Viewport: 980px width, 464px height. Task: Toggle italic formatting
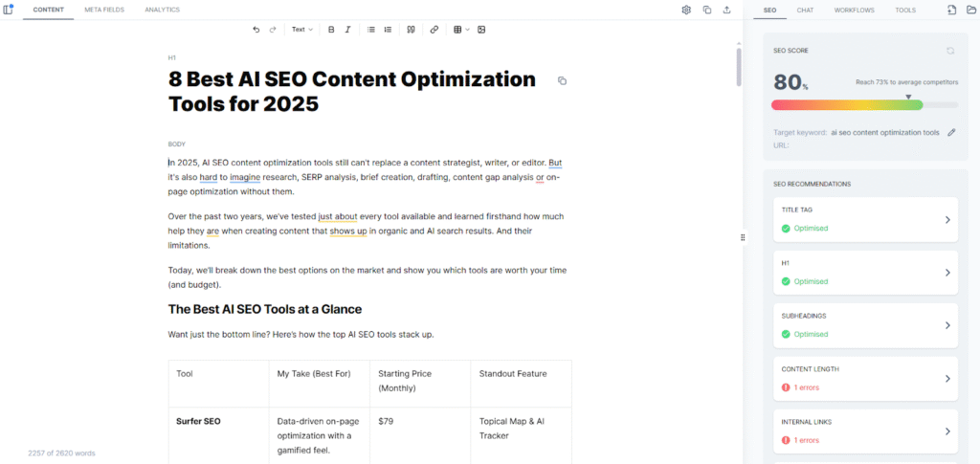tap(347, 30)
